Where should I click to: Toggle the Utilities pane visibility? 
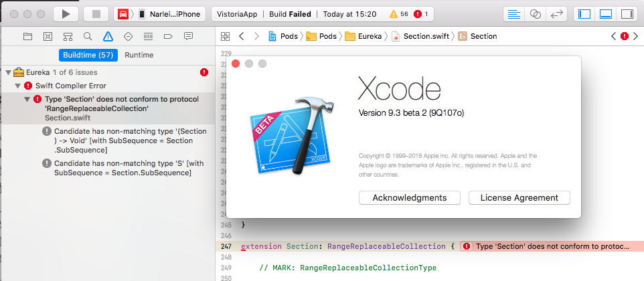click(627, 14)
